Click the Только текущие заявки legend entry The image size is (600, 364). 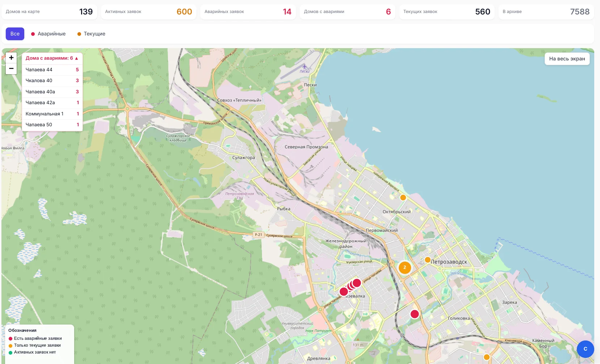[x=35, y=346]
